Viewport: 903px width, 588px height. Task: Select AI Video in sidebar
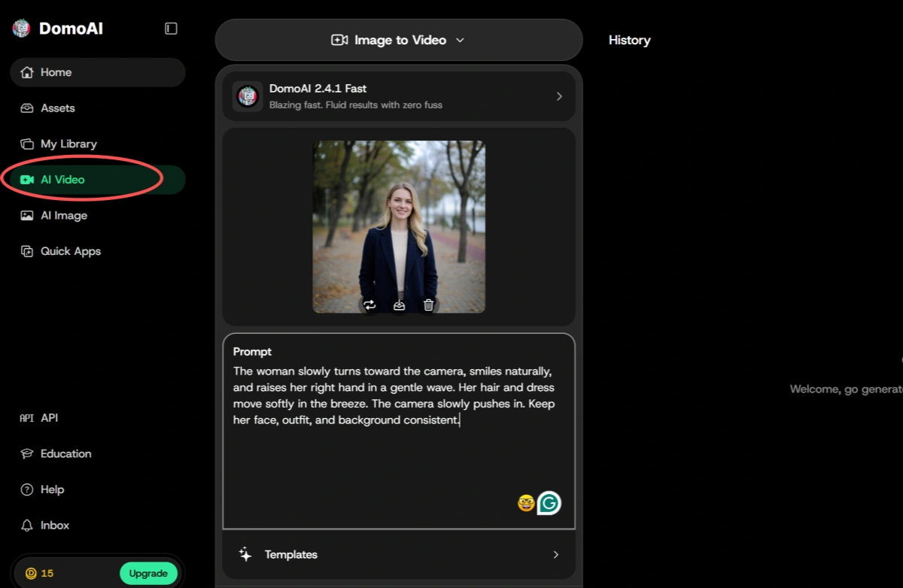(98, 180)
